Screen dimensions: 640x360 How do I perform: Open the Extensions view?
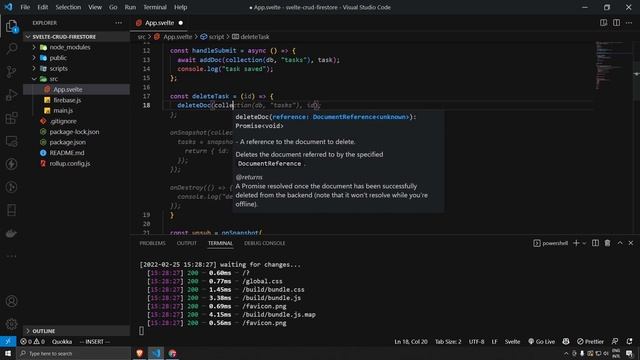coord(11,118)
